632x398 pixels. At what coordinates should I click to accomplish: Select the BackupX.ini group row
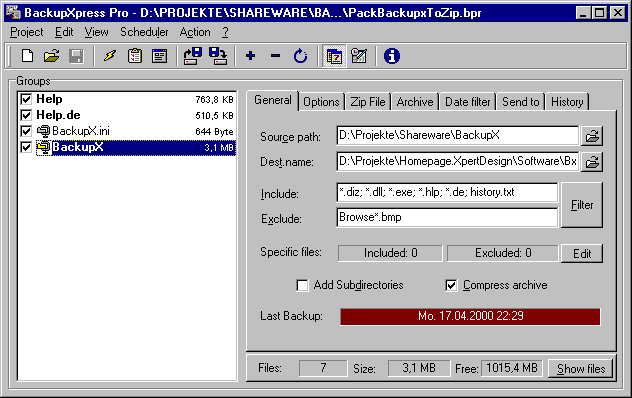127,131
